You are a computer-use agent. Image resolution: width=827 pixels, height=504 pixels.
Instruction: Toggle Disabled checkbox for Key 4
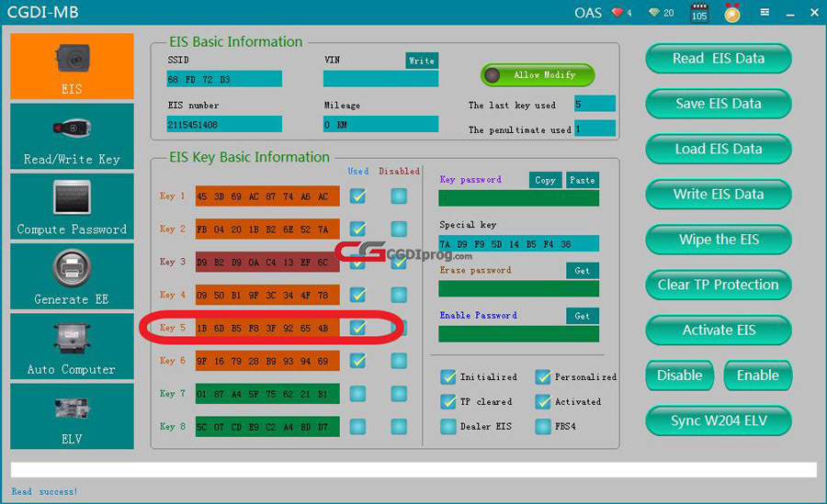[399, 295]
